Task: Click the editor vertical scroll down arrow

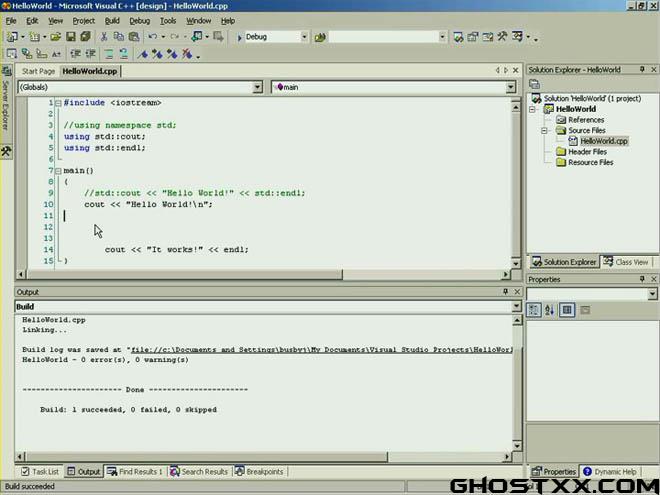Action: pos(516,263)
